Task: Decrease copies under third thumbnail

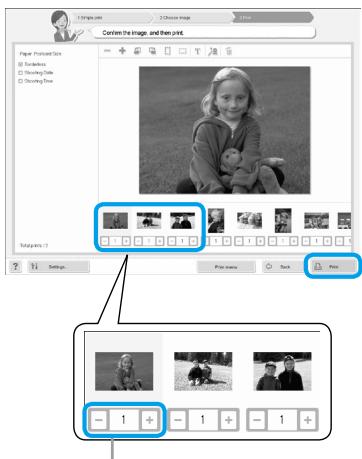Action: pos(172,241)
